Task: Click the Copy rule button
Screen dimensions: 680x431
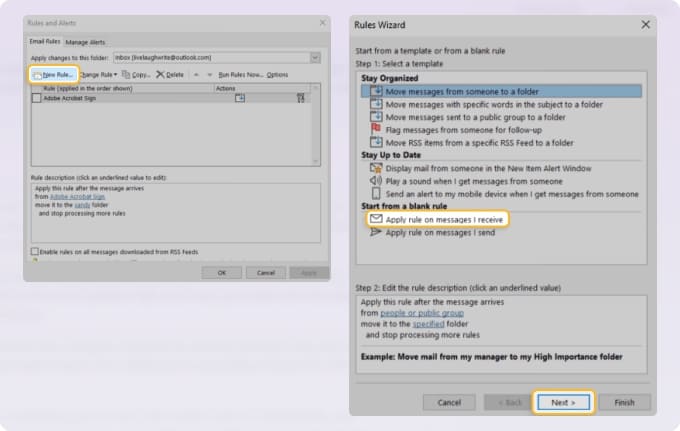Action: (136, 75)
